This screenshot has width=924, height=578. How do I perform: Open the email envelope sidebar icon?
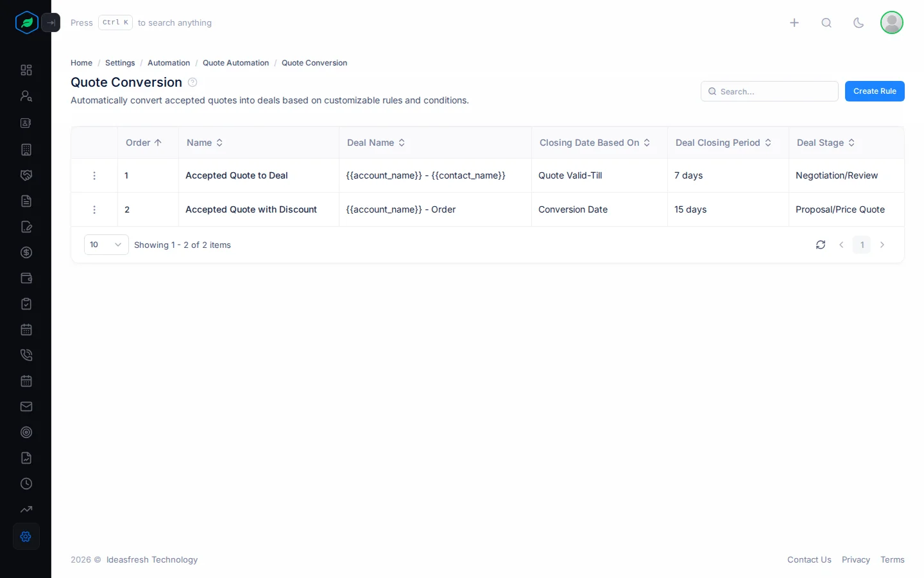click(26, 407)
